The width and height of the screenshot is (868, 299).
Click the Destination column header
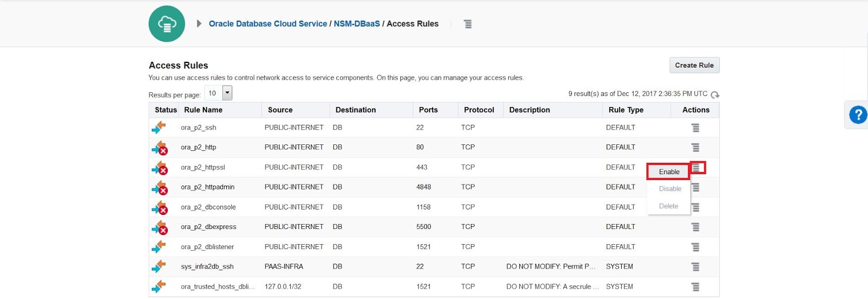(x=355, y=110)
